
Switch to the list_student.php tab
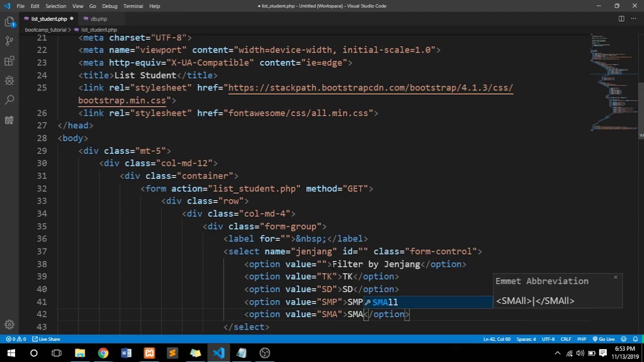tap(49, 19)
